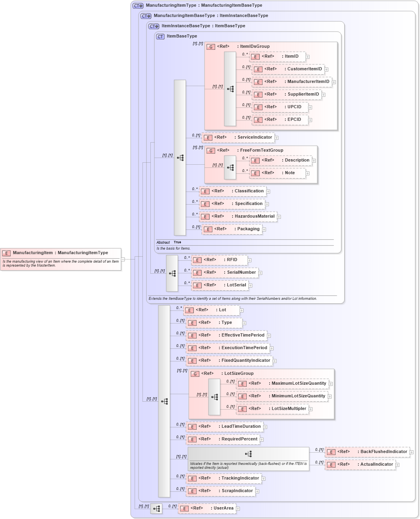This screenshot has width=420, height=519.
Task: Click the sequence compositor icon inside ItemIDsGroup
Action: pos(230,89)
